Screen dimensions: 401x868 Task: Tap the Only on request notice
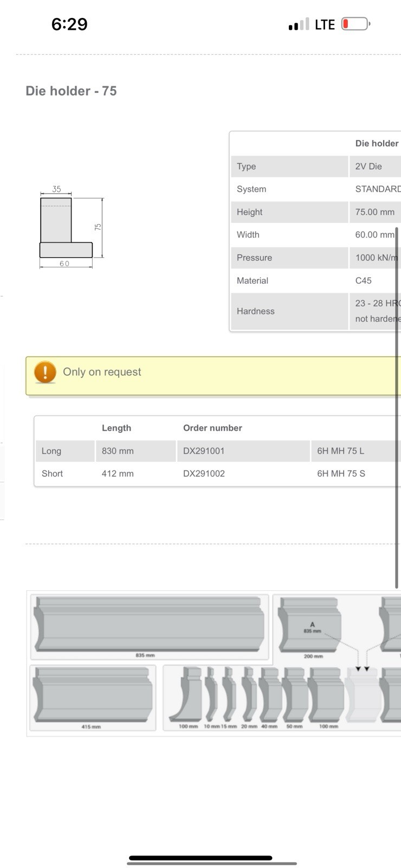coord(214,376)
